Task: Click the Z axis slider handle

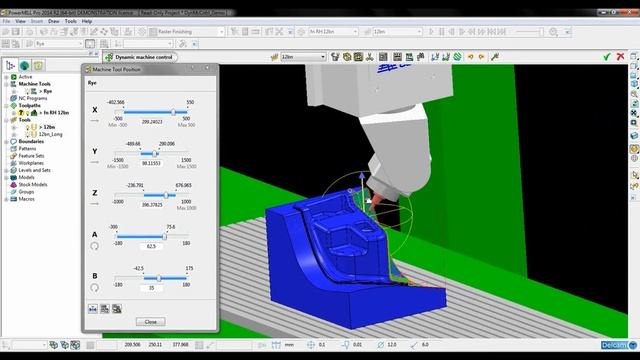Action: [166, 195]
